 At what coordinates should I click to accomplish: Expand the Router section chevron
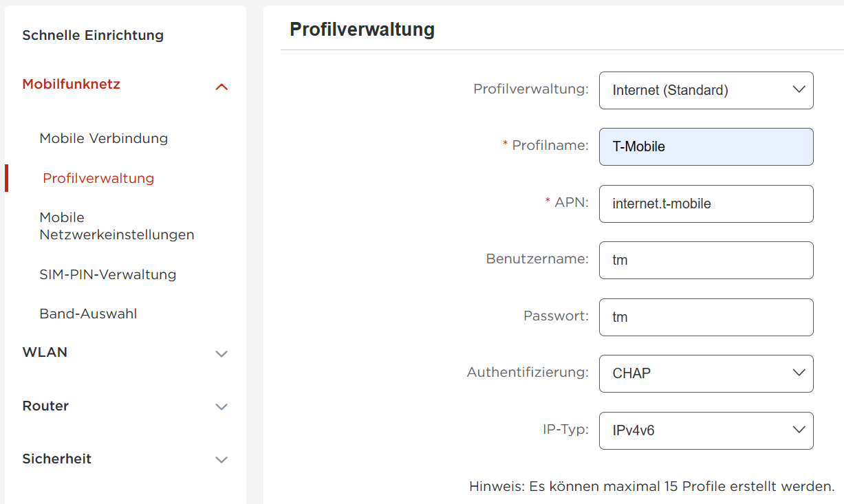[x=221, y=407]
